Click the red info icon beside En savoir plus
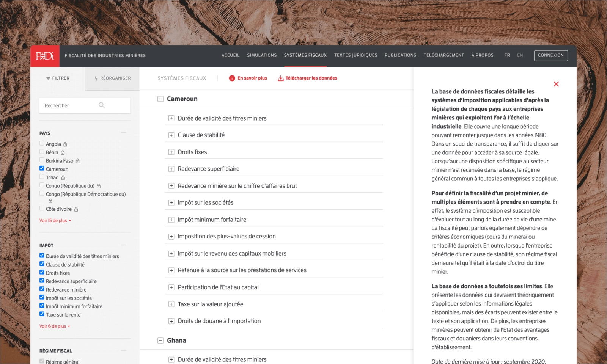The width and height of the screenshot is (607, 364). coord(232,78)
